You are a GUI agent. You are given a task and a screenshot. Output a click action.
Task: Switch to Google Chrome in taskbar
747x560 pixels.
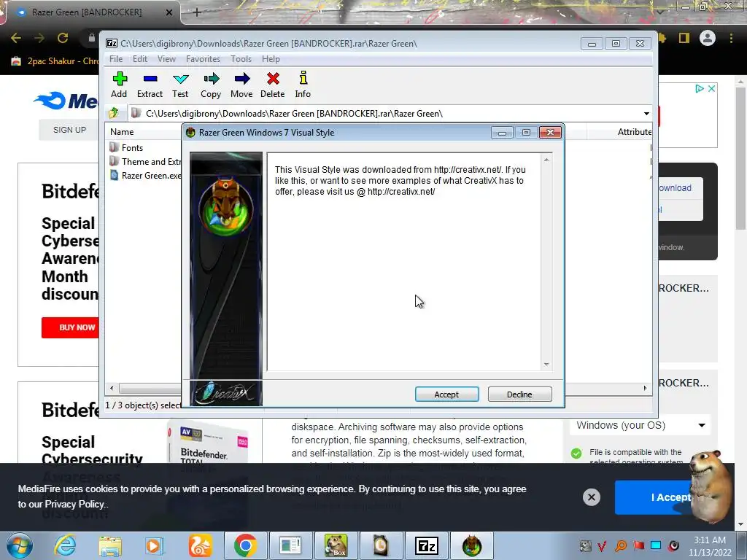[x=245, y=546]
